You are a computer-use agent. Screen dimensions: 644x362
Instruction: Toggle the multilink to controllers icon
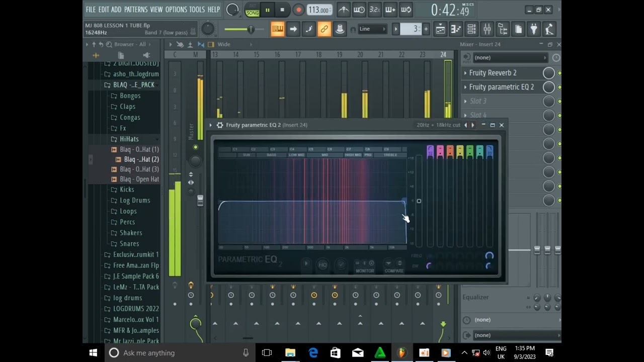click(x=325, y=29)
